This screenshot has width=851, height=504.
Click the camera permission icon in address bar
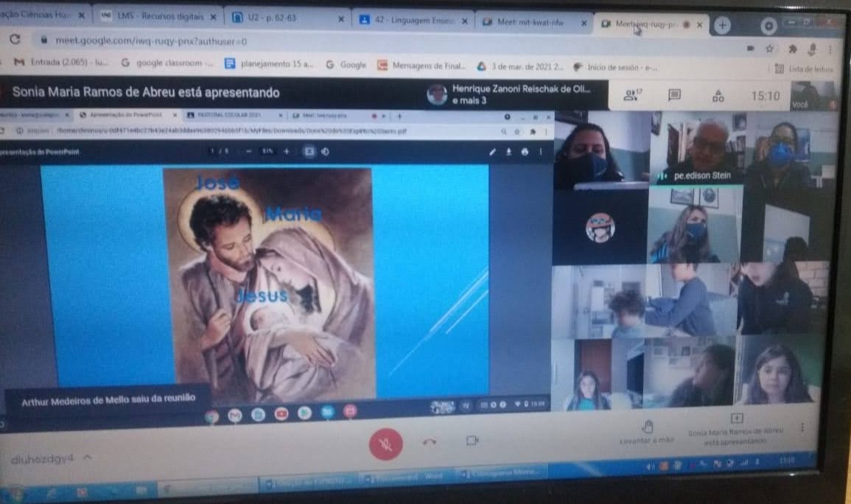(751, 49)
